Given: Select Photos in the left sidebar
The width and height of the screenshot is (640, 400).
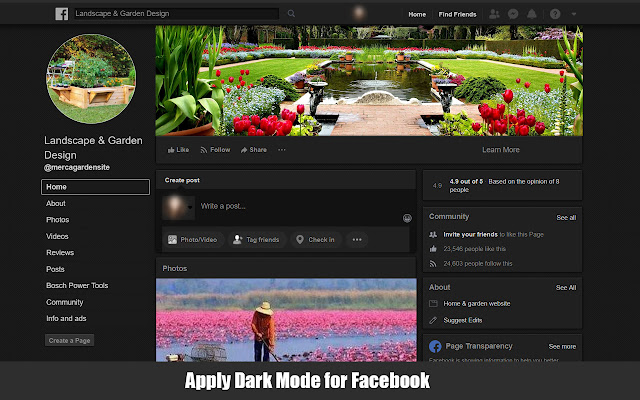Looking at the screenshot, I should [57, 219].
